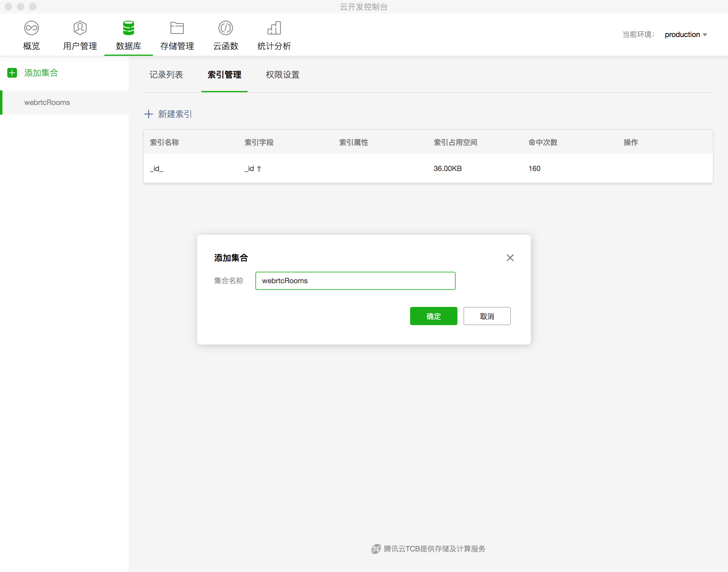Click the 36.00KB index size value
Viewport: 728px width, 572px height.
pyautogui.click(x=448, y=169)
